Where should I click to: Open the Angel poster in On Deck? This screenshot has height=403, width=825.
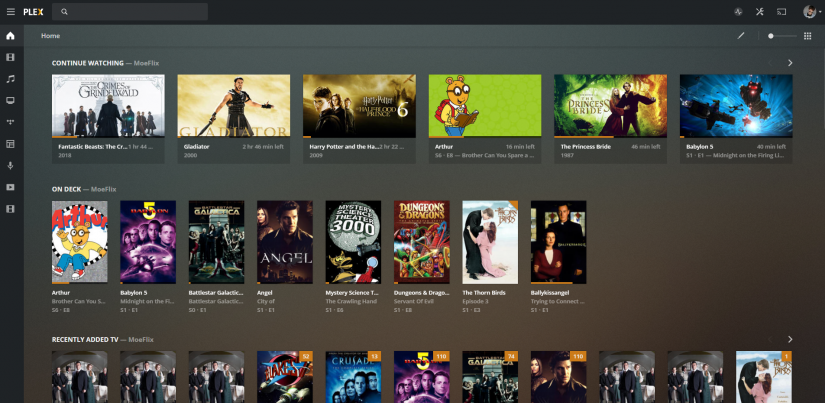click(285, 242)
